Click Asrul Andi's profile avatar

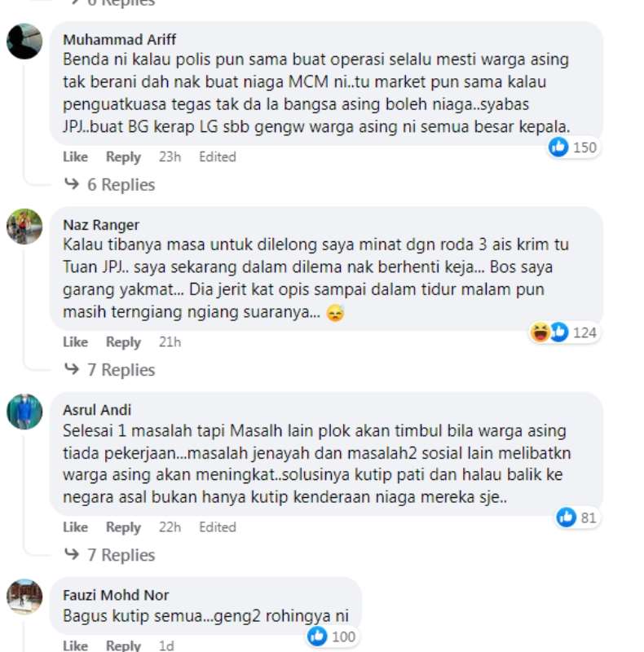click(x=24, y=412)
